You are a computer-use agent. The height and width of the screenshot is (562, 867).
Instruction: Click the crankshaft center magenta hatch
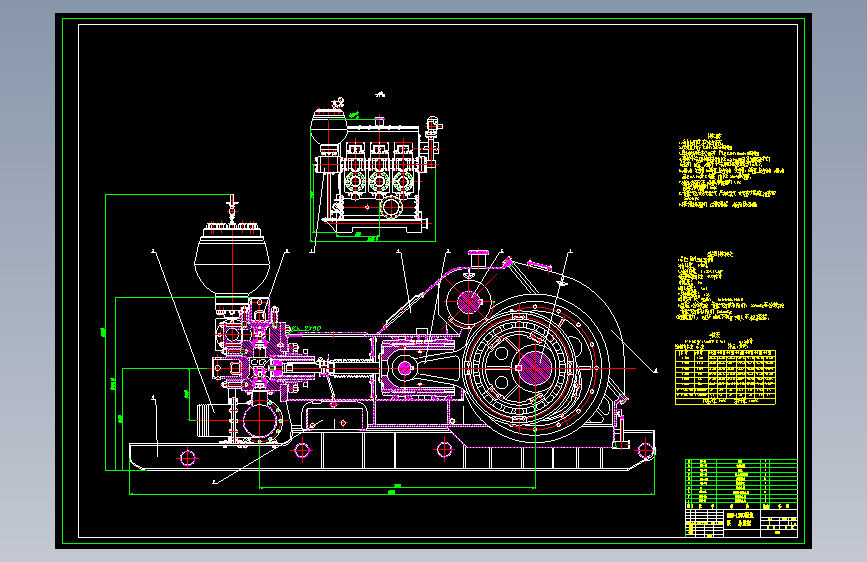(535, 368)
